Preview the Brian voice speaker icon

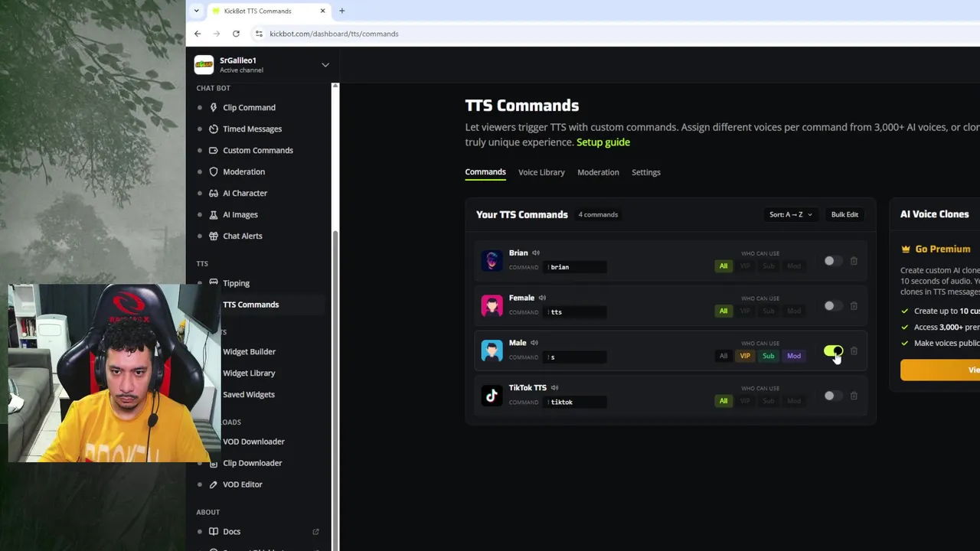(536, 253)
